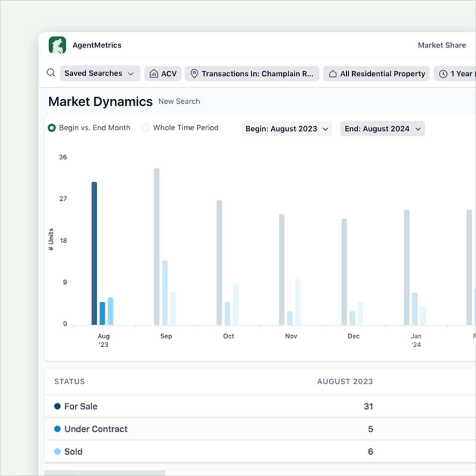Click the location pin icon in filter
The width and height of the screenshot is (476, 476).
[194, 74]
